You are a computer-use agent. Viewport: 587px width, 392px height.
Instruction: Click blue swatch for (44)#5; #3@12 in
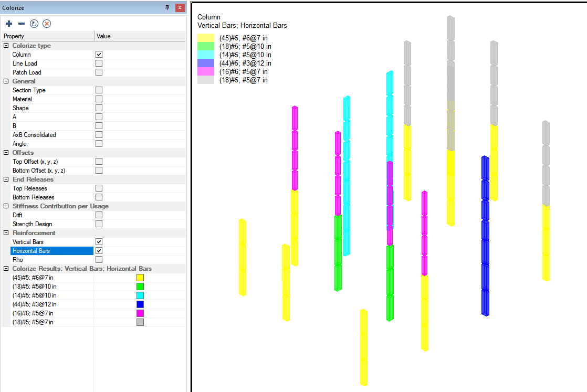tap(140, 304)
